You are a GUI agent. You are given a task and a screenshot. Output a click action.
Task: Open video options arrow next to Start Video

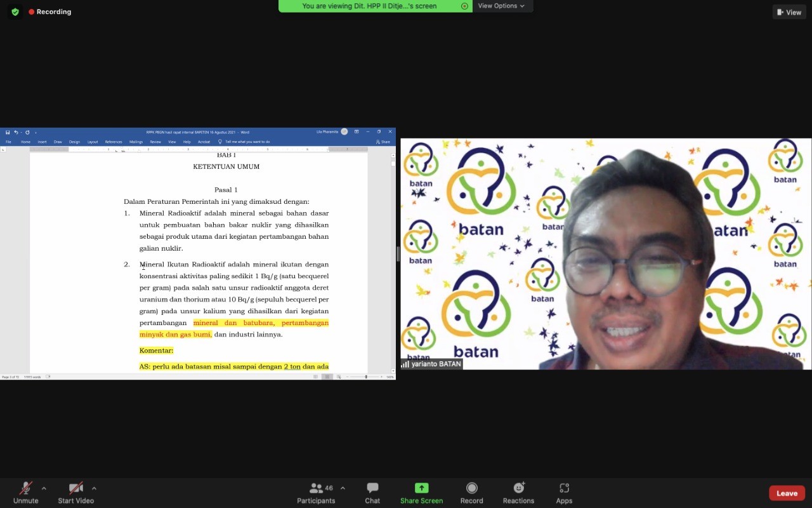(94, 488)
